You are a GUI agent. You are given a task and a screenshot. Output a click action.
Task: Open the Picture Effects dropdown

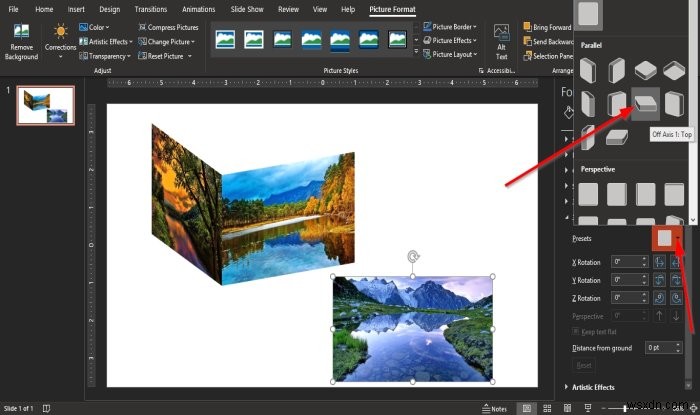tap(450, 41)
